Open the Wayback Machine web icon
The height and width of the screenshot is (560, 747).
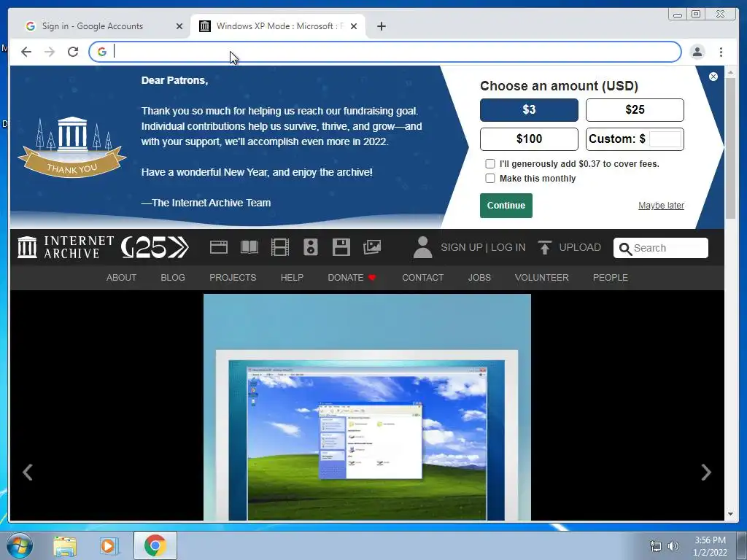pos(219,248)
